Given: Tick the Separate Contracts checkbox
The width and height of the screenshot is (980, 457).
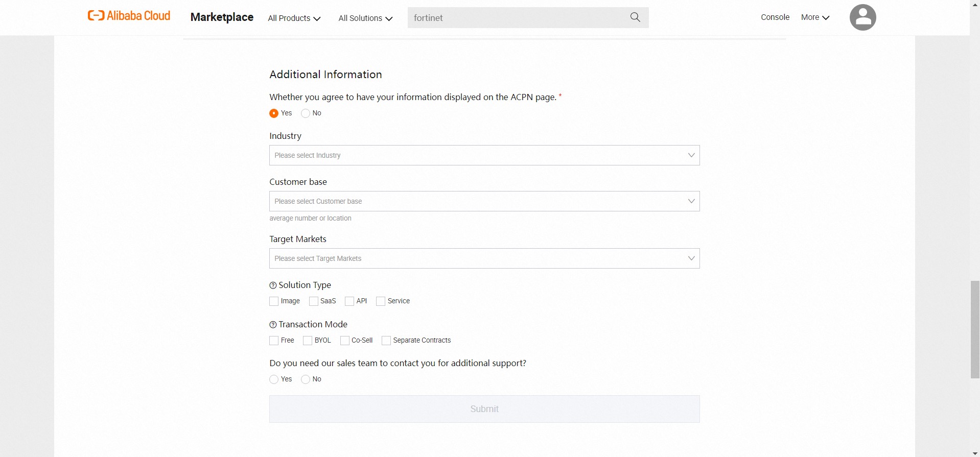Looking at the screenshot, I should point(386,341).
